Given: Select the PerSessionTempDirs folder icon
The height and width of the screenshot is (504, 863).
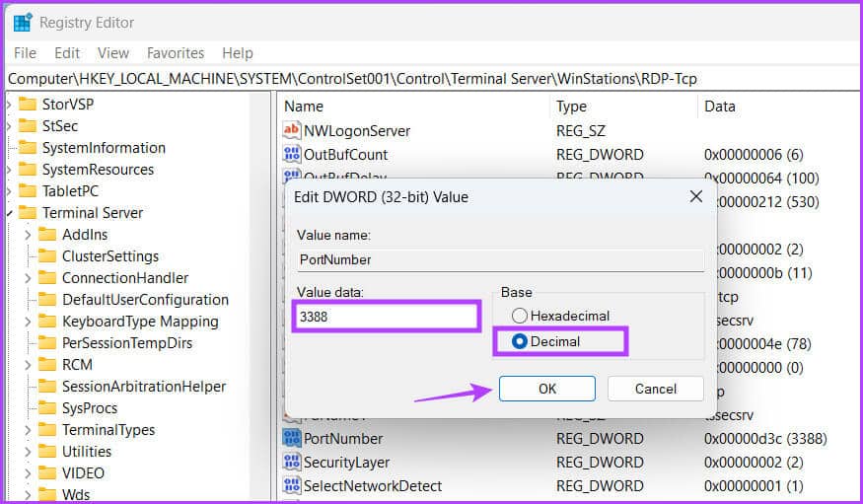Looking at the screenshot, I should (47, 343).
